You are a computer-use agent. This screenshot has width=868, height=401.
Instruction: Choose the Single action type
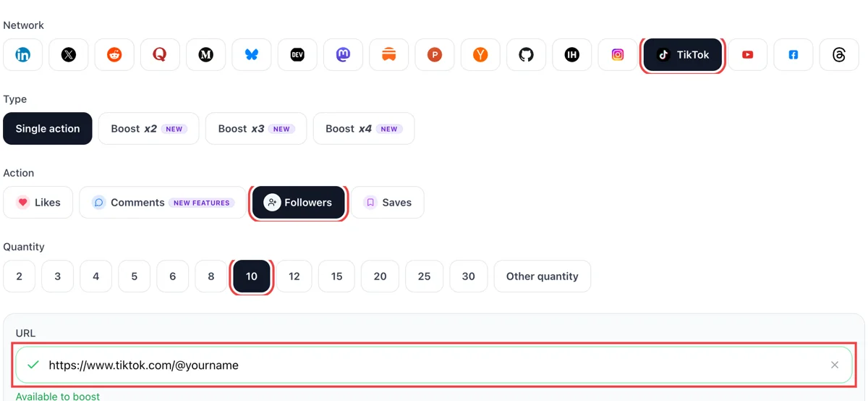point(48,129)
